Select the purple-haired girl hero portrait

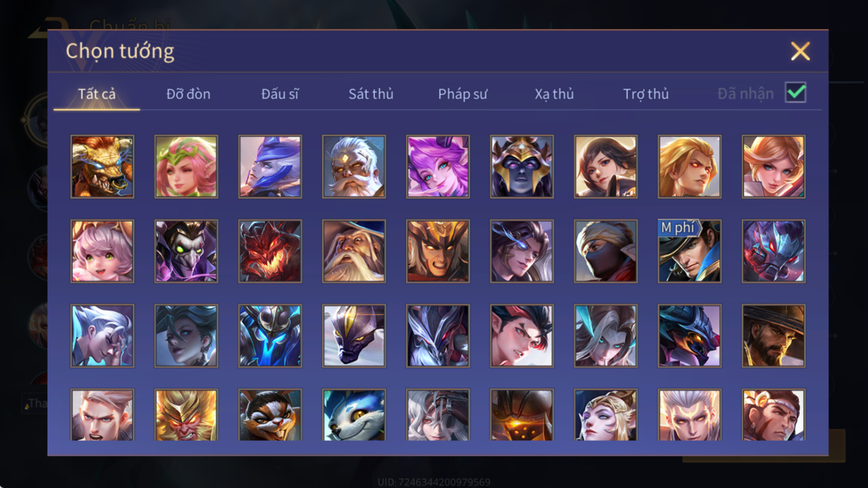coord(438,166)
